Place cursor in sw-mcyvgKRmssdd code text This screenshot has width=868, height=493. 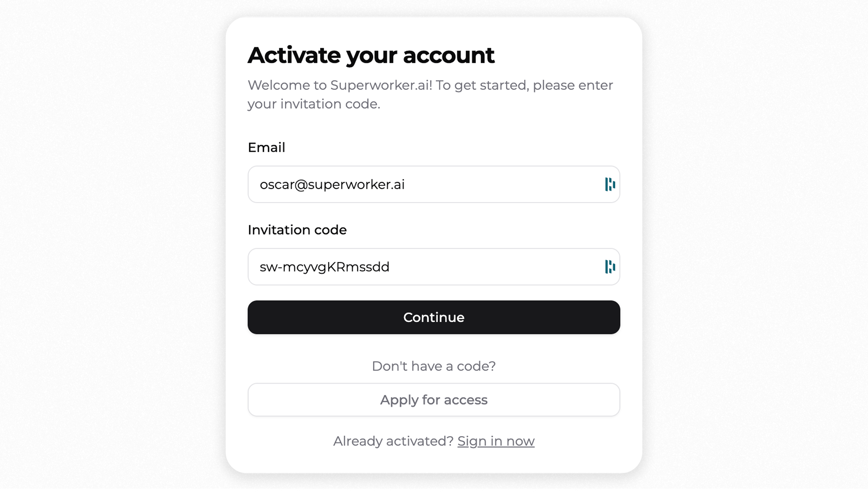click(x=324, y=267)
